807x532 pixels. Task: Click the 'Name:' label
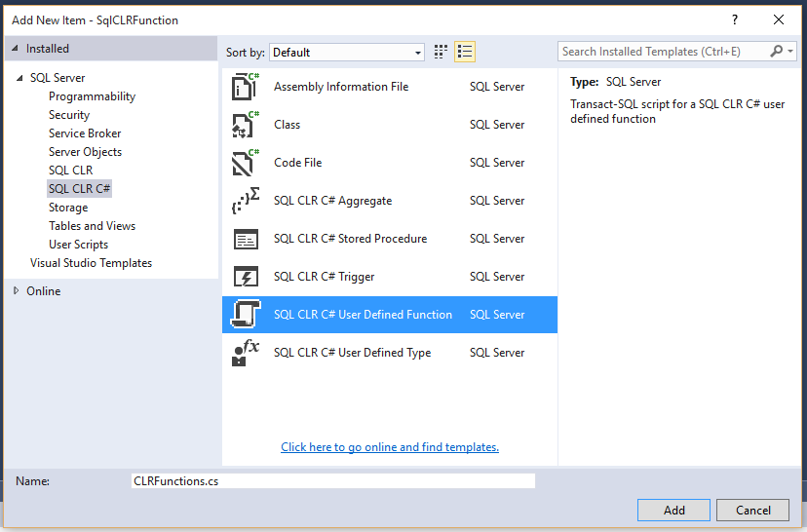[x=32, y=481]
